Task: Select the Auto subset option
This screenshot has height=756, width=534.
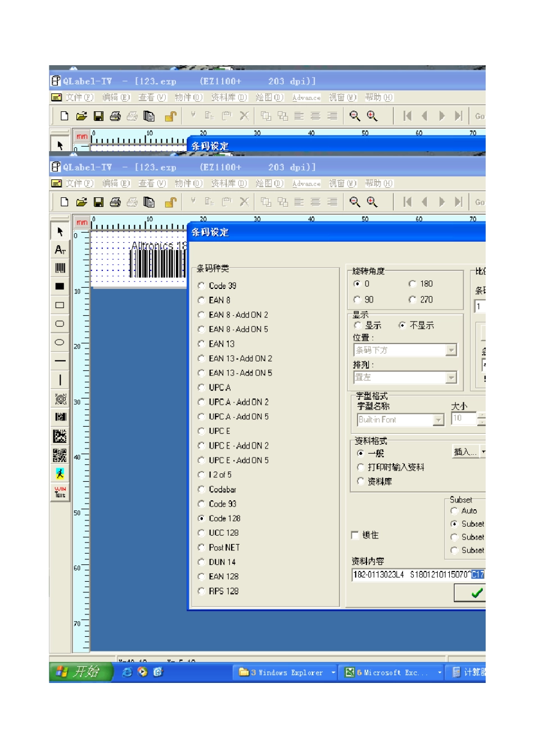Action: [x=454, y=511]
